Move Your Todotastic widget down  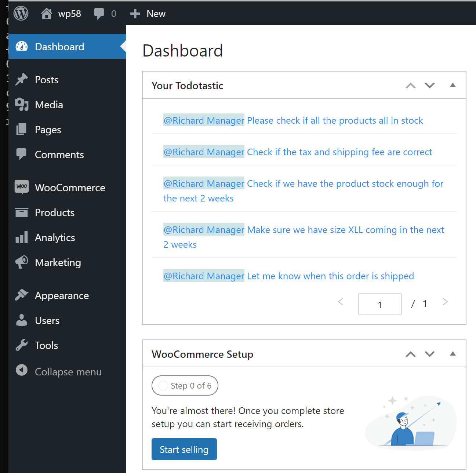click(x=430, y=85)
